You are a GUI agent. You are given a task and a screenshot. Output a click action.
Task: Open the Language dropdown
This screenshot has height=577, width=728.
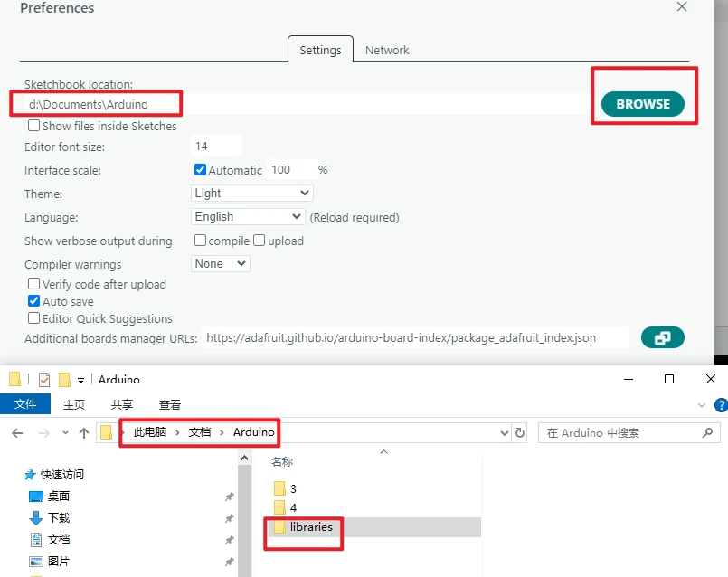point(248,217)
